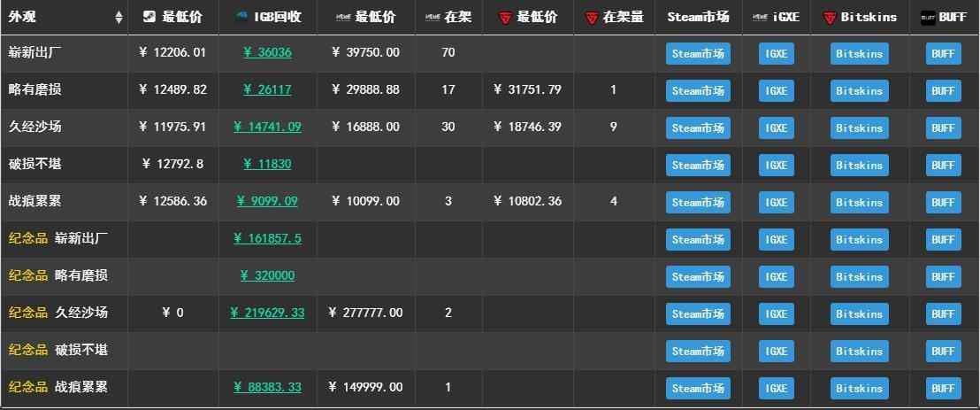Viewport: 980px width, 410px height.
Task: Select IGXE price ¥ 277777.00
Action: pyautogui.click(x=365, y=313)
